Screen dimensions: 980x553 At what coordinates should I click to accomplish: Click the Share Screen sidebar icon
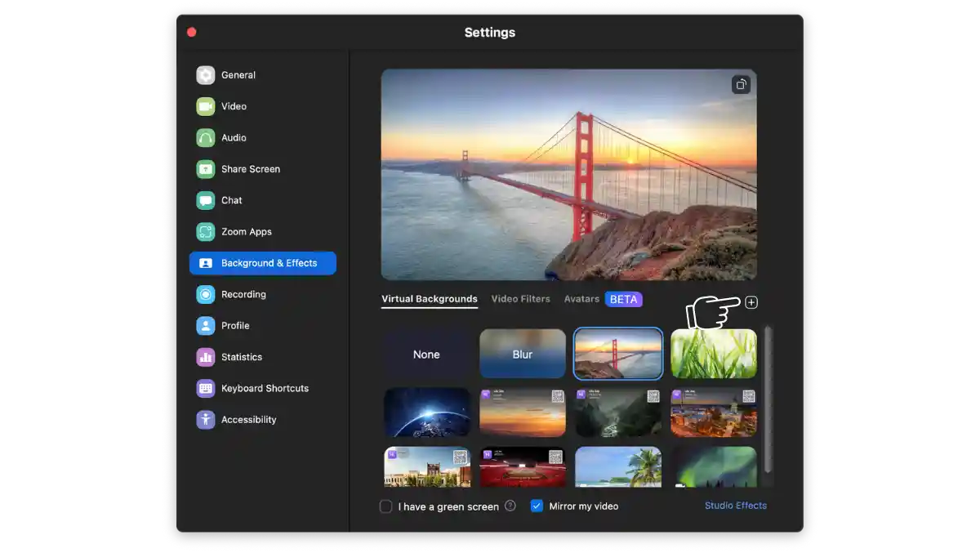(x=205, y=168)
